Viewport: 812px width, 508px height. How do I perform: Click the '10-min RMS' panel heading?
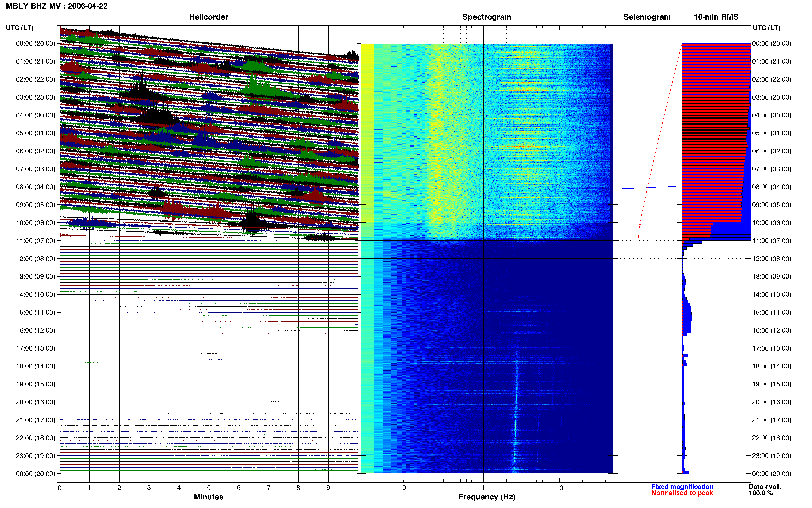(x=716, y=17)
